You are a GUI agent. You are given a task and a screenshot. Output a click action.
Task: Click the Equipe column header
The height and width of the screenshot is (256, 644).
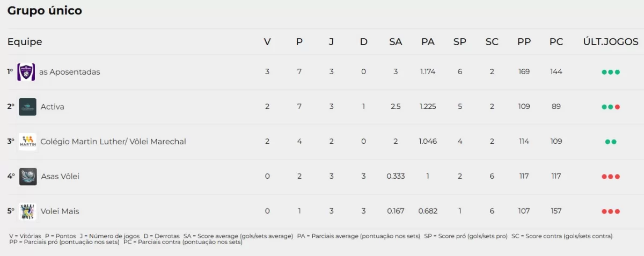(x=25, y=42)
